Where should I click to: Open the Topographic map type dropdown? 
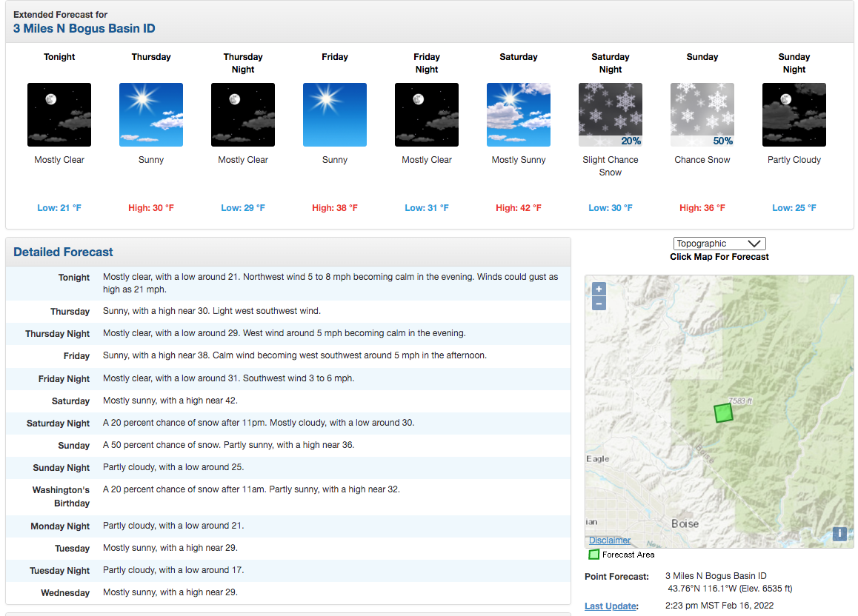[719, 244]
